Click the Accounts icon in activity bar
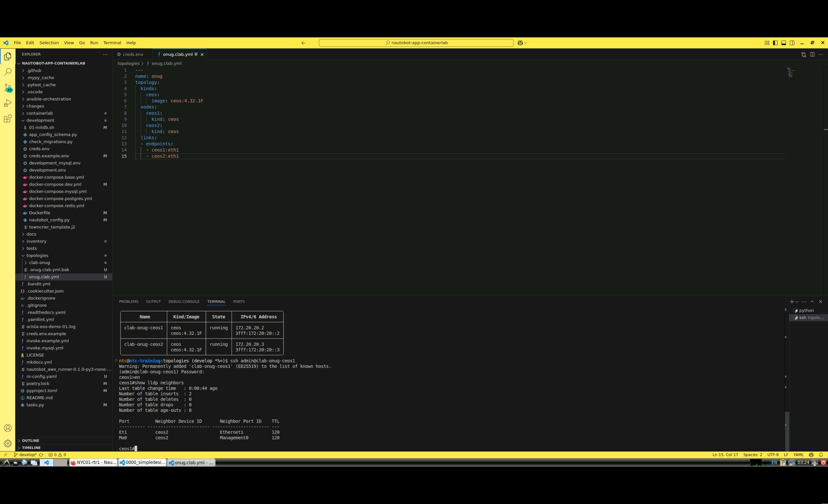Viewport: 828px width, 504px height. click(8, 428)
